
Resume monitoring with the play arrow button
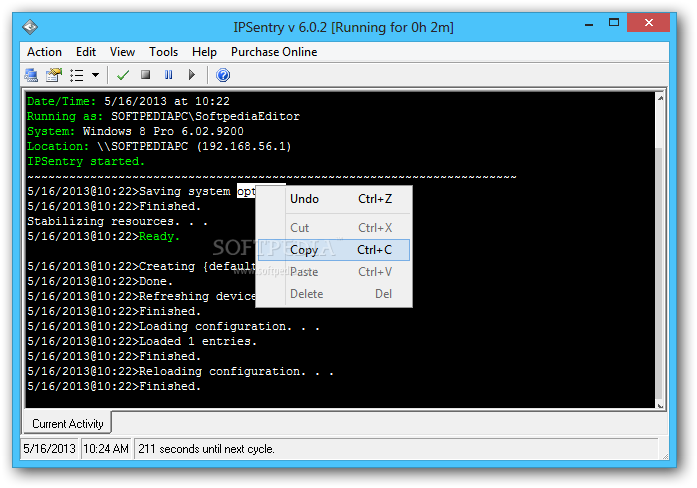[x=192, y=75]
